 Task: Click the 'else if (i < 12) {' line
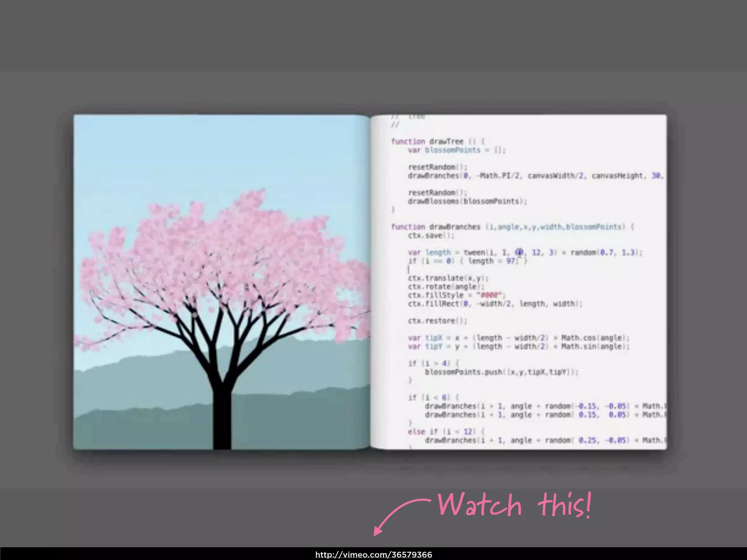(x=446, y=432)
